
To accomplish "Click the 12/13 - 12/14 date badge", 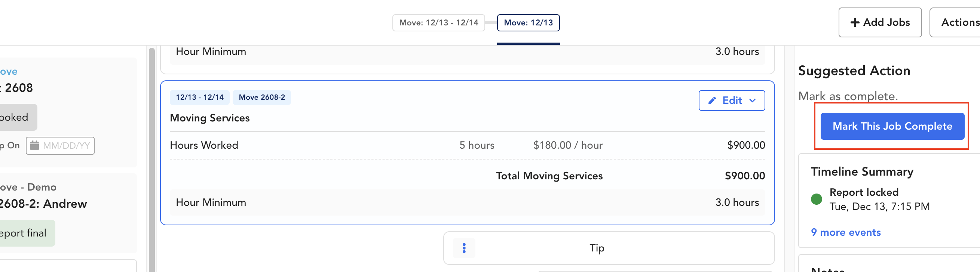I will click(x=199, y=97).
